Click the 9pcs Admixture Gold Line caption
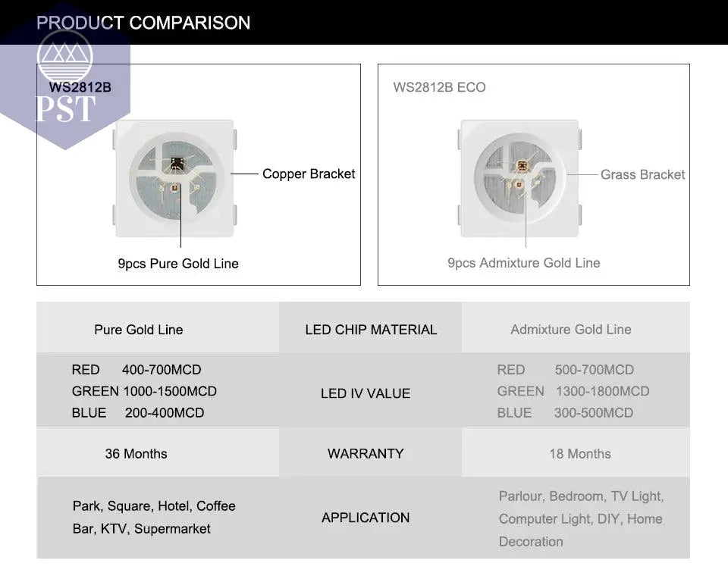This screenshot has height=579, width=728. pos(524,263)
